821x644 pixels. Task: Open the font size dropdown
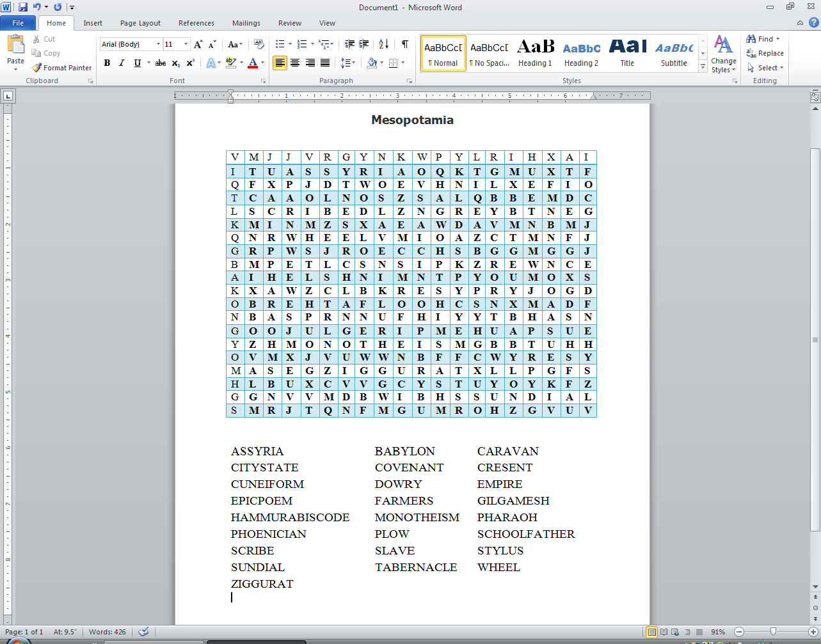coord(186,44)
